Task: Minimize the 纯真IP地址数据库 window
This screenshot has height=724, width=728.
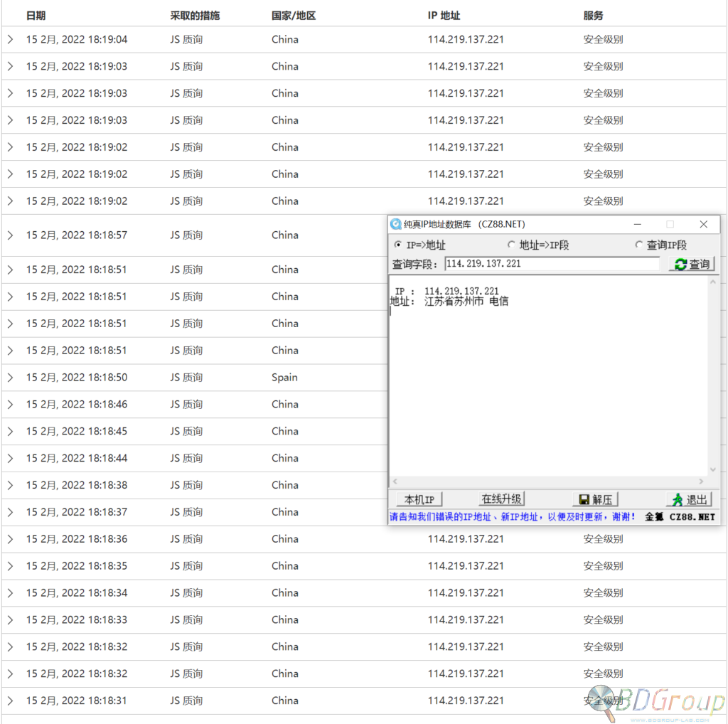Action: tap(638, 224)
